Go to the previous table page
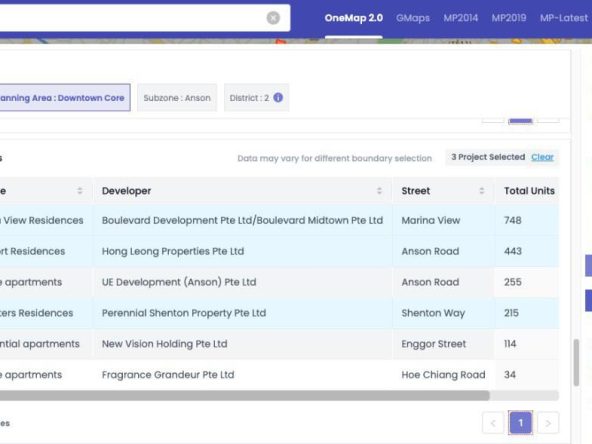The width and height of the screenshot is (592, 444). pyautogui.click(x=493, y=423)
